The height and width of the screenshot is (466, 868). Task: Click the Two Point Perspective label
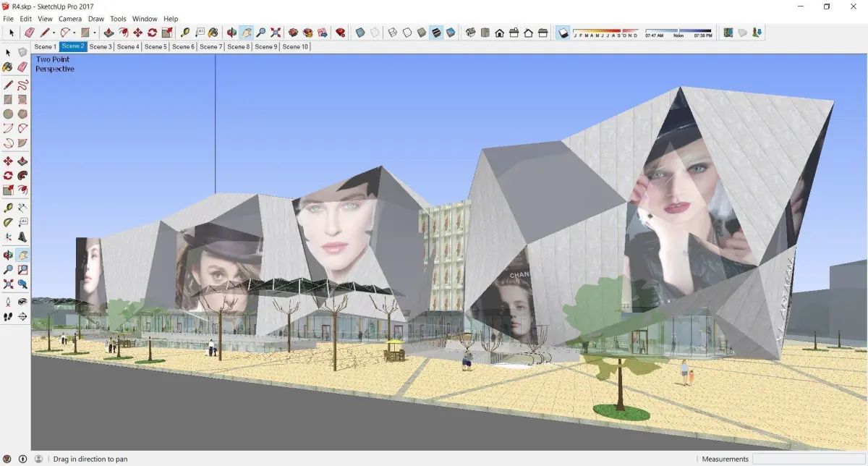[x=54, y=64]
